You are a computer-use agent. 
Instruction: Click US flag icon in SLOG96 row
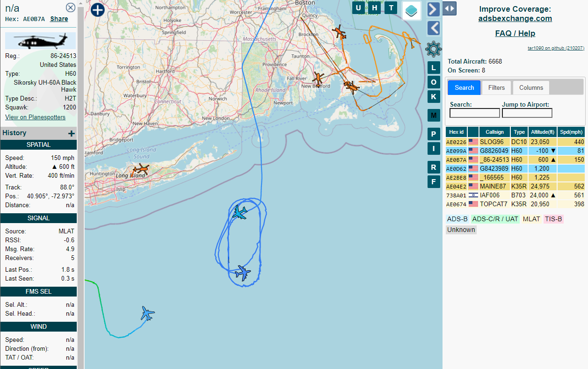click(473, 142)
